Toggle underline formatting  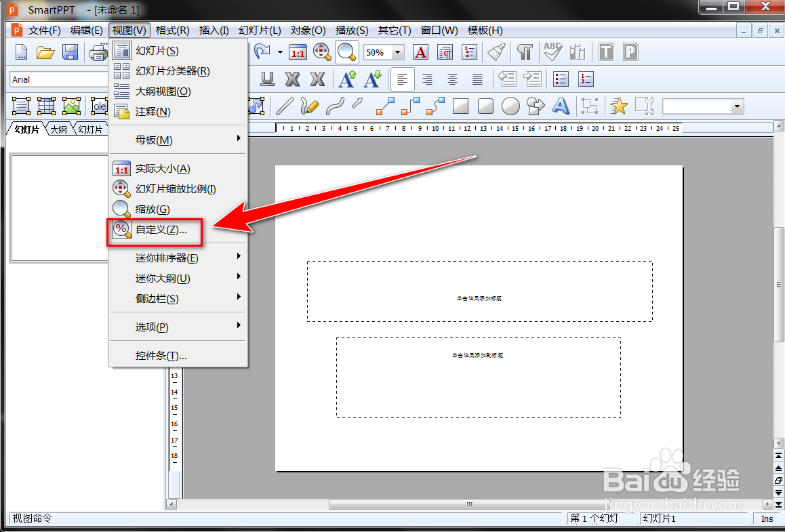point(268,79)
